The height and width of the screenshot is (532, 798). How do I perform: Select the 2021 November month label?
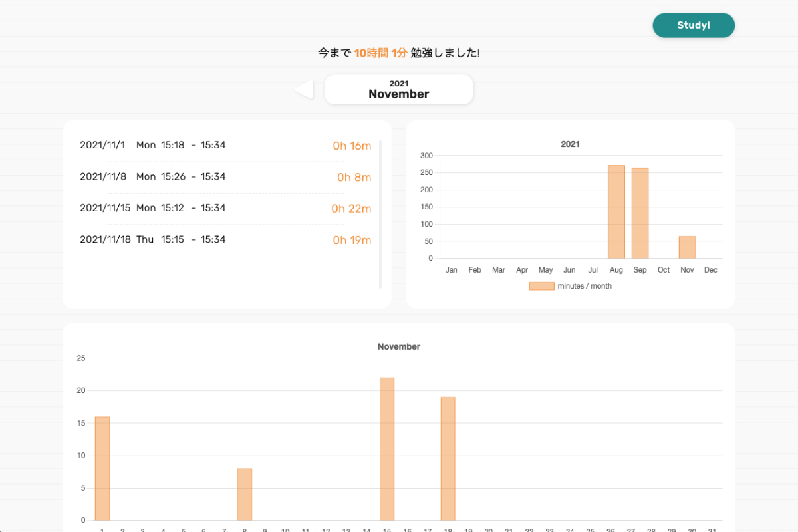pyautogui.click(x=398, y=90)
